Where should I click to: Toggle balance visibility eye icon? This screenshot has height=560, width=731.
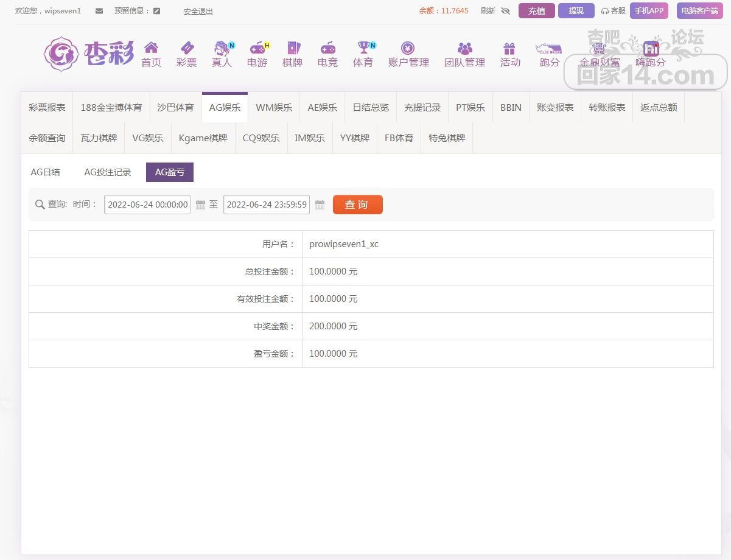click(x=505, y=11)
